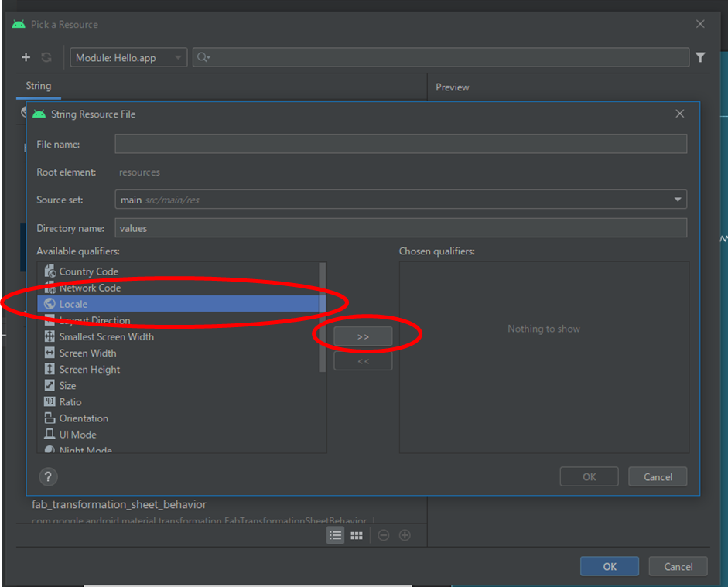Viewport: 728px width, 587px height.
Task: Switch to grid view mode icon
Action: point(357,535)
